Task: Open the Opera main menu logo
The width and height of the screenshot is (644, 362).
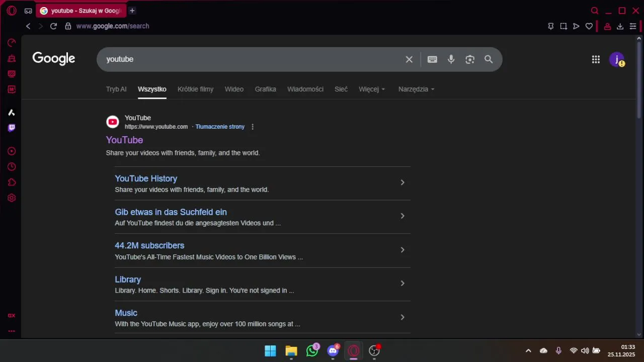Action: [x=12, y=11]
